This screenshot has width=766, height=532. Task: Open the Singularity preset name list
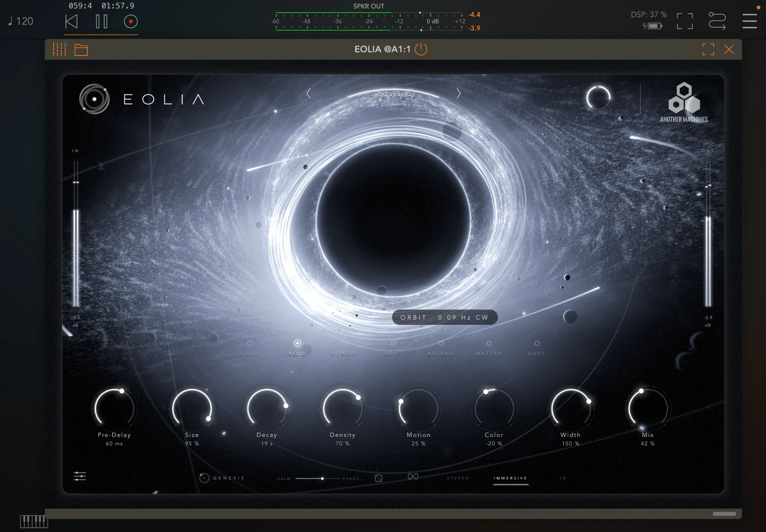pos(393,94)
